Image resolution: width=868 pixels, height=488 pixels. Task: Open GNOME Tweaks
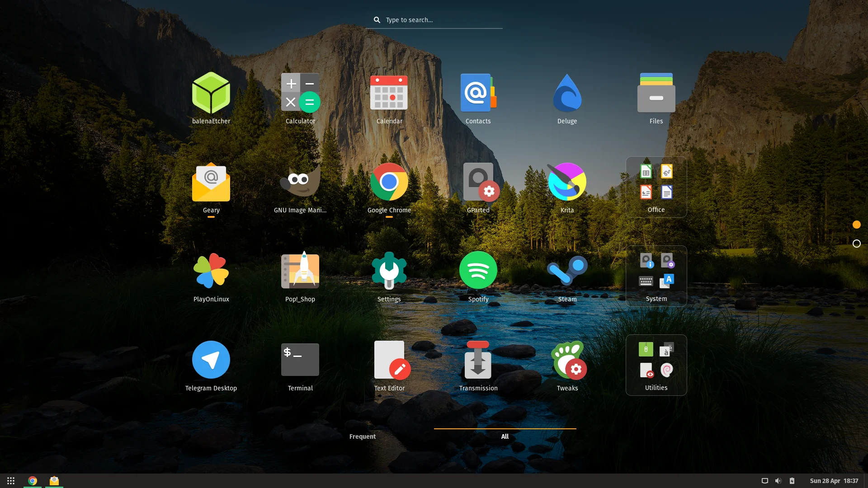coord(567,365)
